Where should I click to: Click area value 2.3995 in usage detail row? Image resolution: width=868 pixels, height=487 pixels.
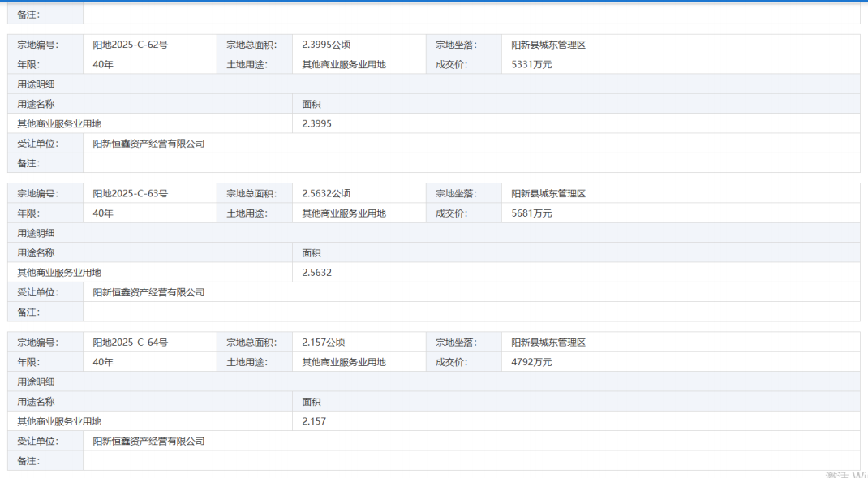click(317, 124)
